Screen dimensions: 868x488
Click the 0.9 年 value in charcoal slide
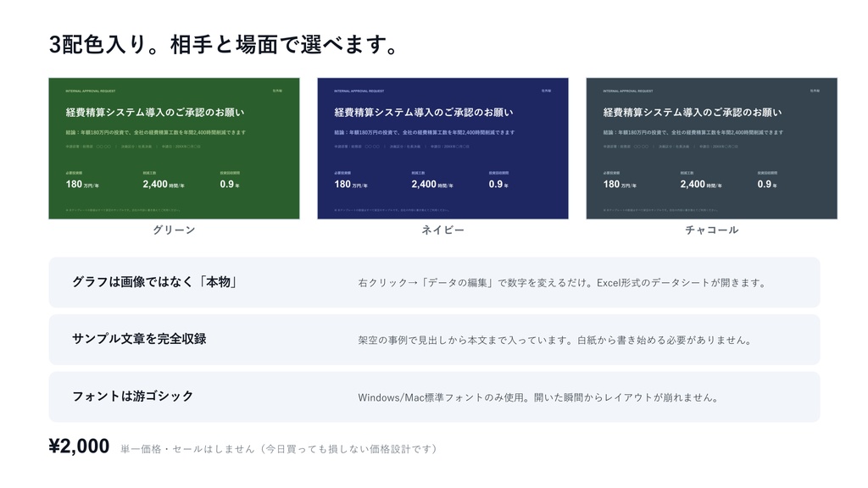[x=767, y=184]
